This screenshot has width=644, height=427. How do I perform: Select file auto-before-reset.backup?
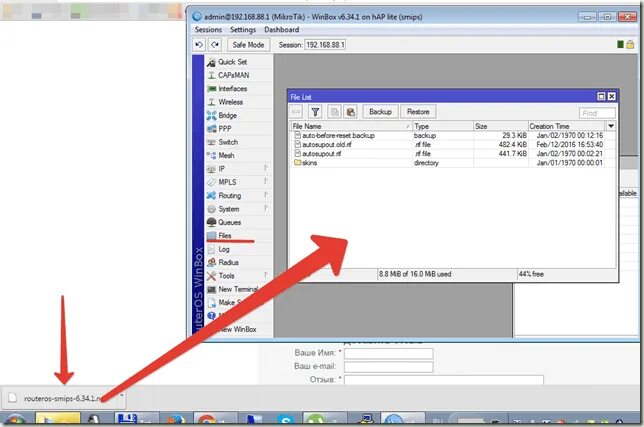point(338,135)
